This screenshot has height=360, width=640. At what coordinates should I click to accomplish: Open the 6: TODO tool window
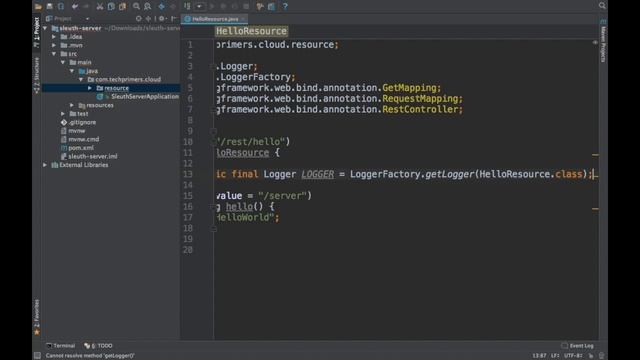[98, 346]
